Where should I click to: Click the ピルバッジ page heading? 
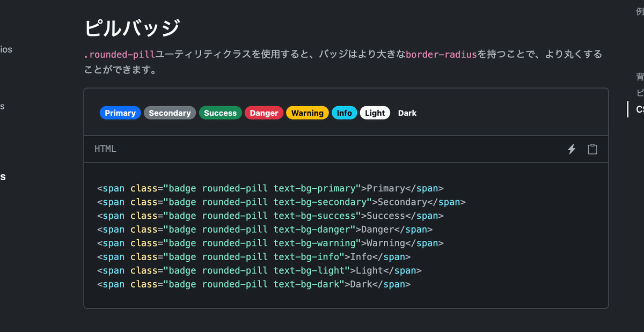click(133, 26)
